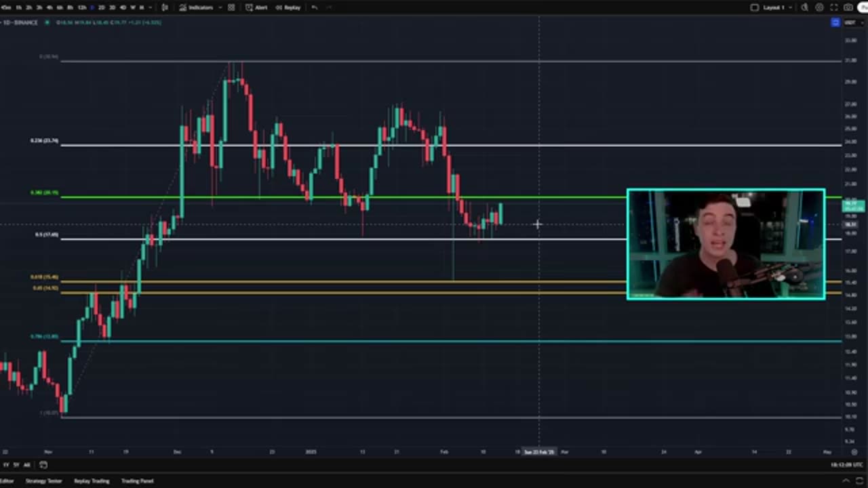
Task: Open the chart type candles selector
Action: 165,7
